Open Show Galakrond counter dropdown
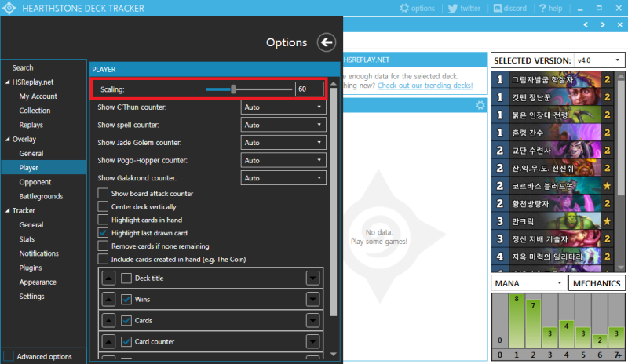The image size is (628, 364). click(283, 178)
